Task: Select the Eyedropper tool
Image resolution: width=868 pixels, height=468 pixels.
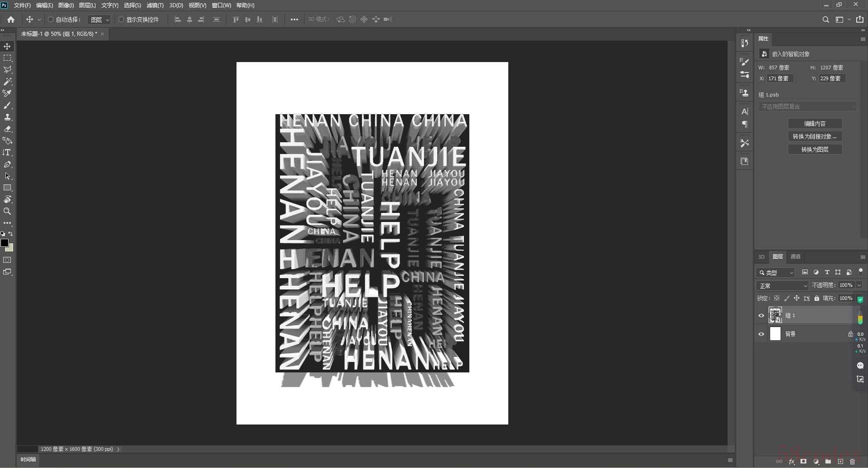Action: pyautogui.click(x=7, y=94)
